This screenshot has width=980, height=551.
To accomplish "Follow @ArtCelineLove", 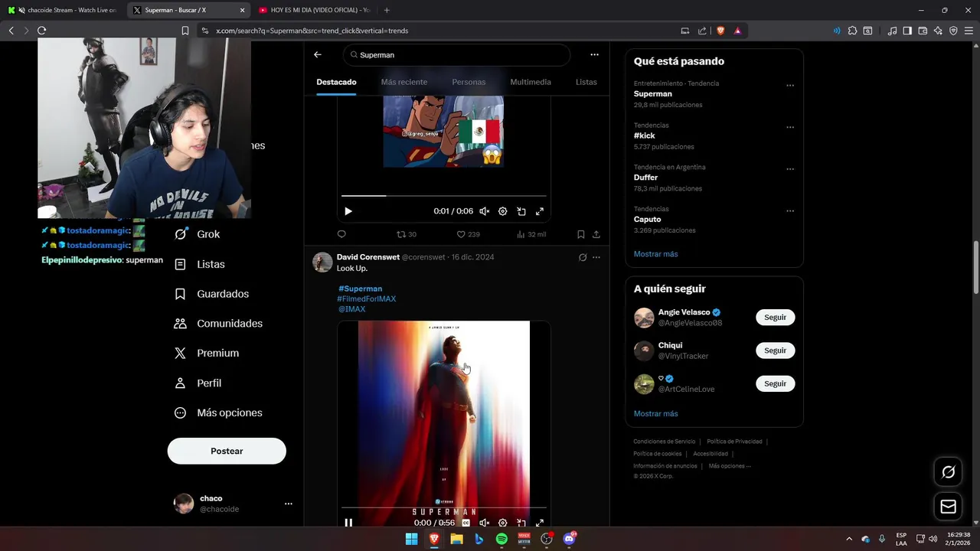I will tap(775, 383).
